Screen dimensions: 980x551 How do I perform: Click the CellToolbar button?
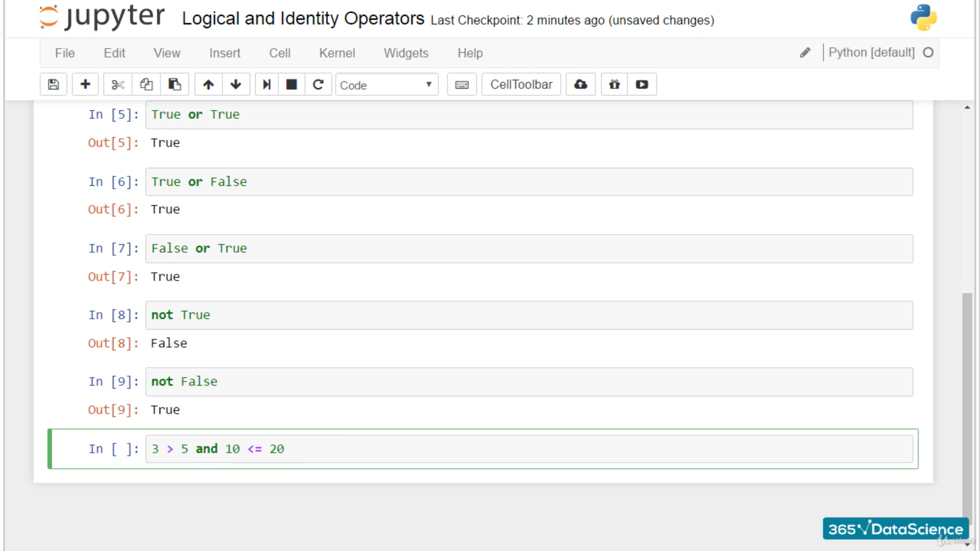click(x=521, y=85)
